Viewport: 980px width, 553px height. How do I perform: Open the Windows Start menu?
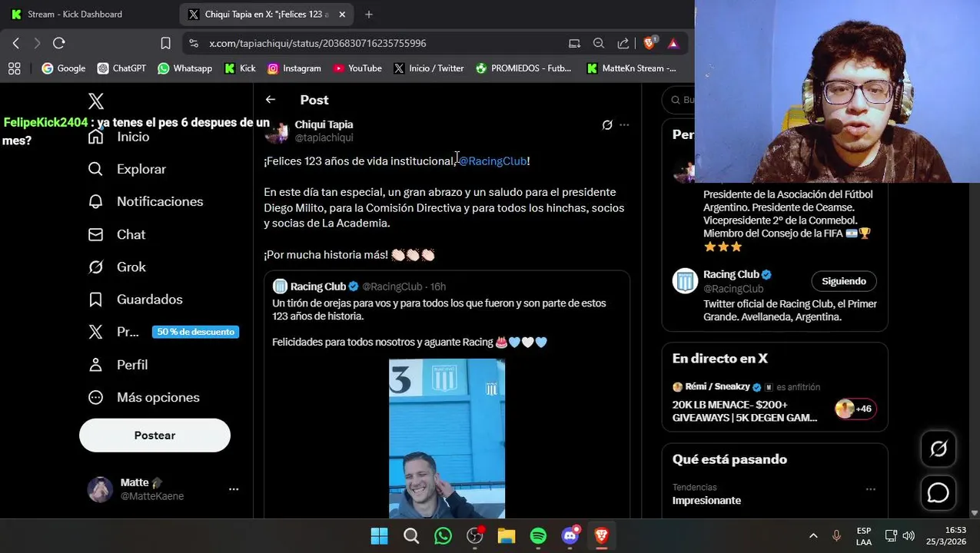tap(380, 536)
